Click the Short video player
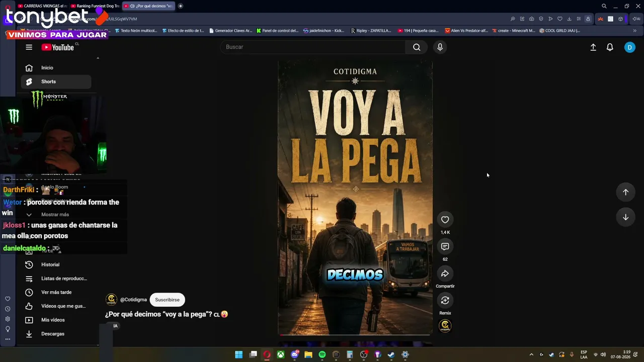This screenshot has width=644, height=362. point(355,198)
